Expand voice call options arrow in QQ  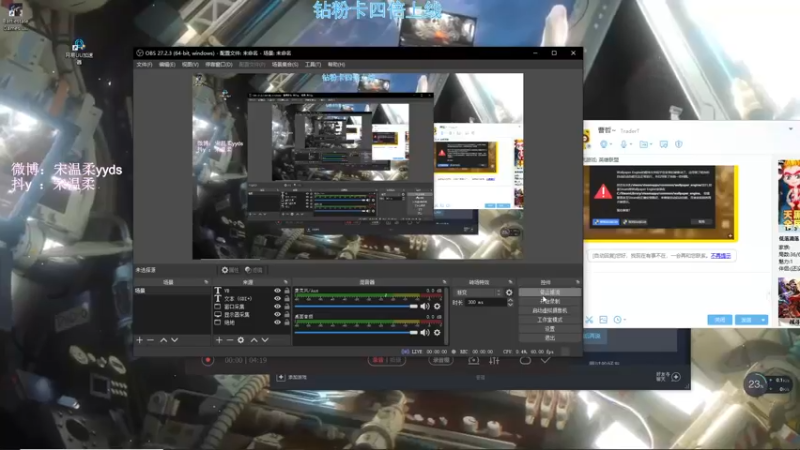coord(611,145)
